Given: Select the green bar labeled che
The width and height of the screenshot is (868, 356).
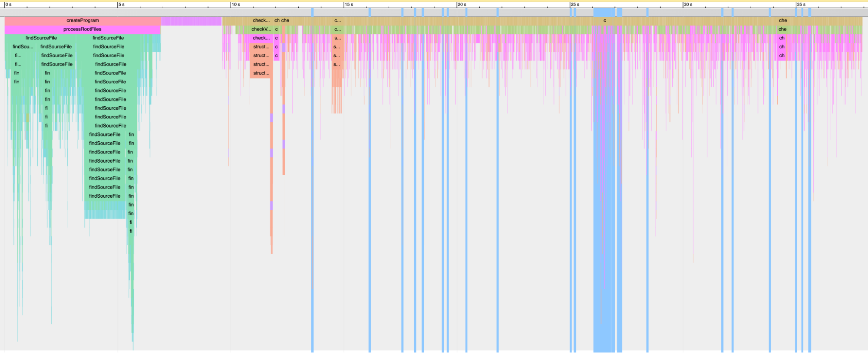Looking at the screenshot, I should pyautogui.click(x=782, y=29).
